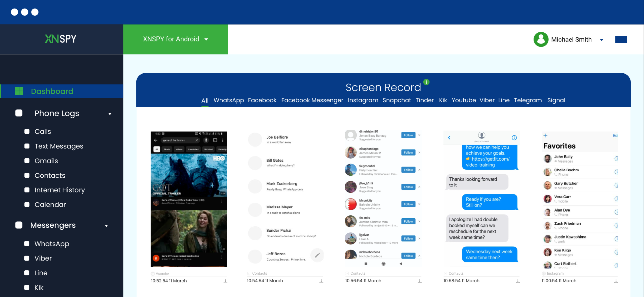This screenshot has width=644, height=297.
Task: Open the YouTube screen recording thumbnail
Action: pos(189,199)
